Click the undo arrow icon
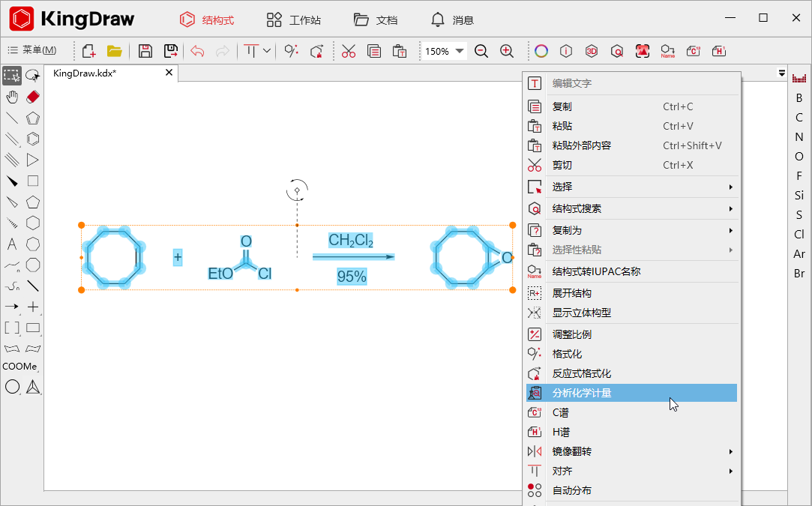The width and height of the screenshot is (812, 506). pyautogui.click(x=196, y=51)
